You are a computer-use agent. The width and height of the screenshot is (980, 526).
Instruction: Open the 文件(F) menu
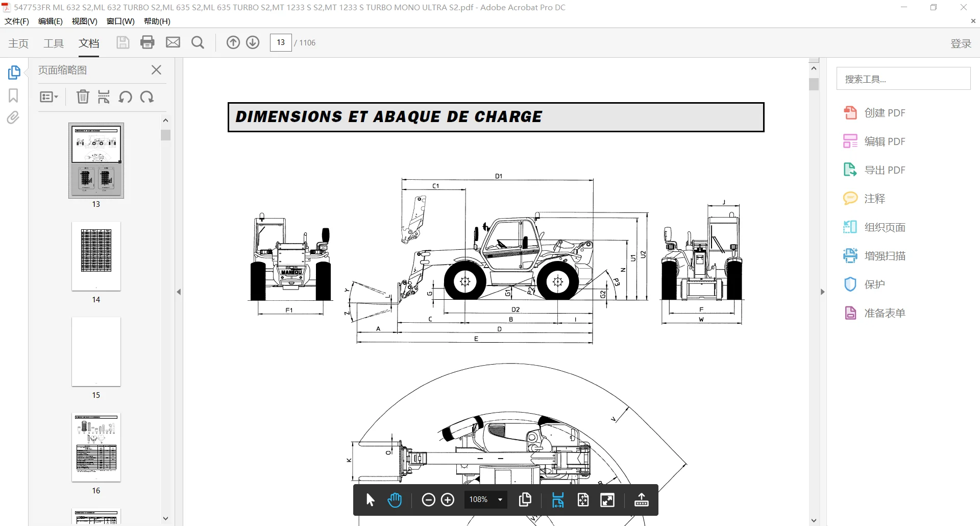coord(17,21)
